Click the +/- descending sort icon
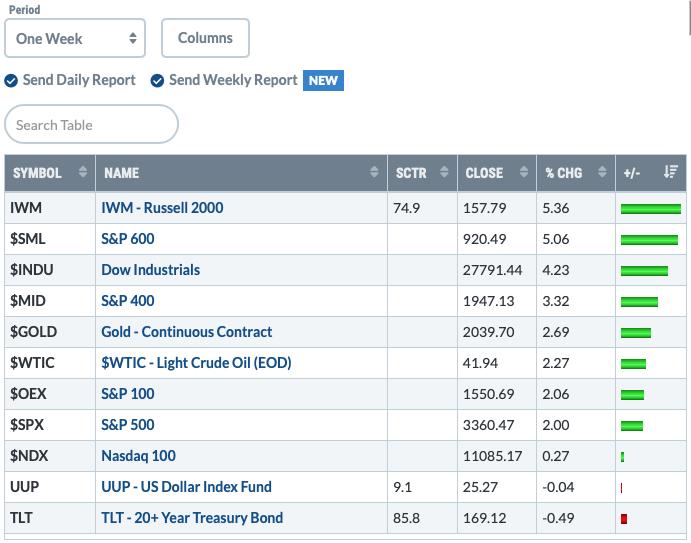The image size is (691, 543). (671, 172)
